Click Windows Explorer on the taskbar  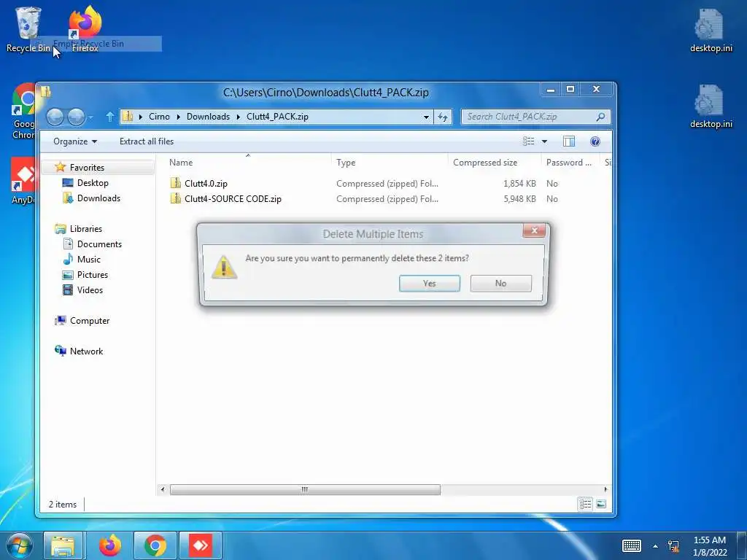point(63,545)
